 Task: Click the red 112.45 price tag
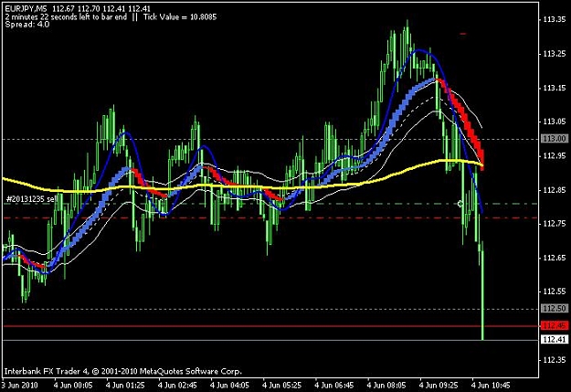555,325
